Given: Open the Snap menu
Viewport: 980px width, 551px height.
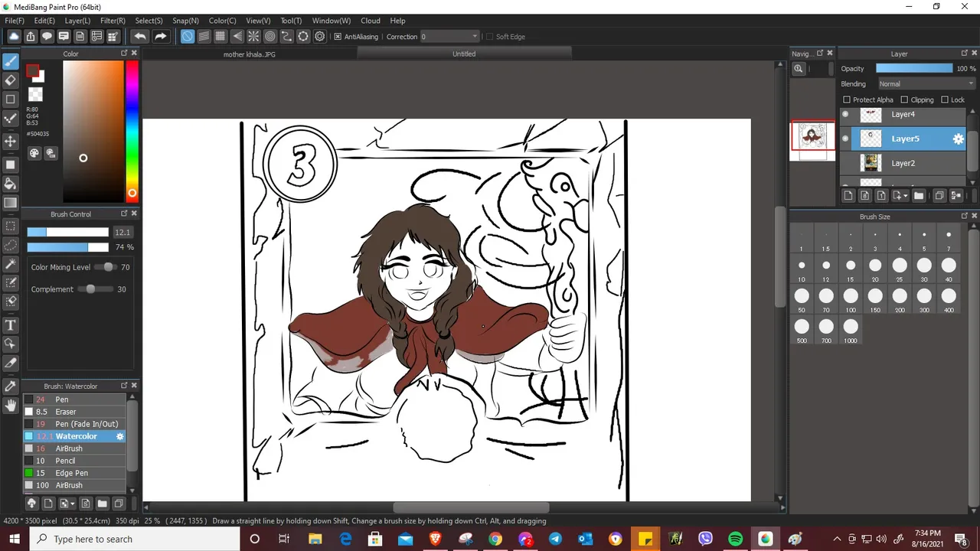Looking at the screenshot, I should [185, 21].
